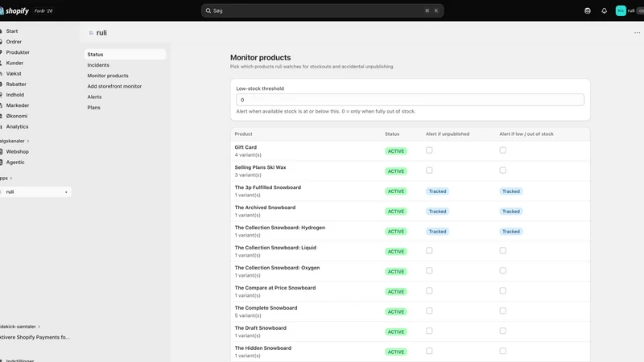Go to Start in sidebar
The height and width of the screenshot is (362, 644).
(x=12, y=31)
